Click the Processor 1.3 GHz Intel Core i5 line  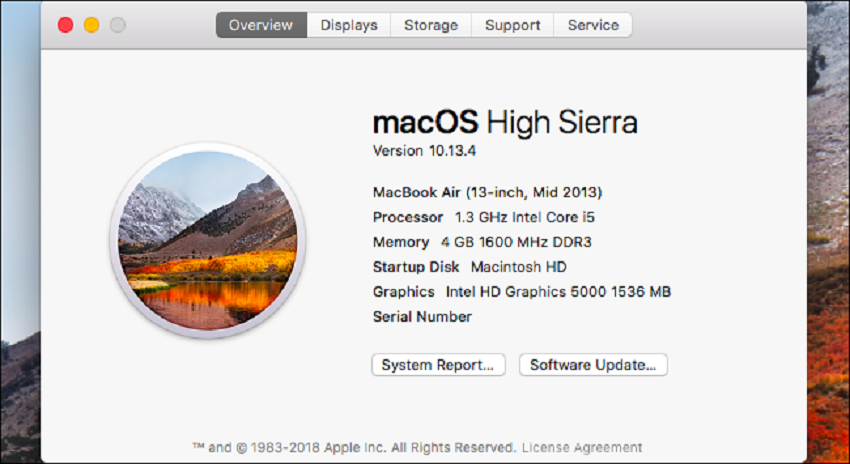pos(484,217)
